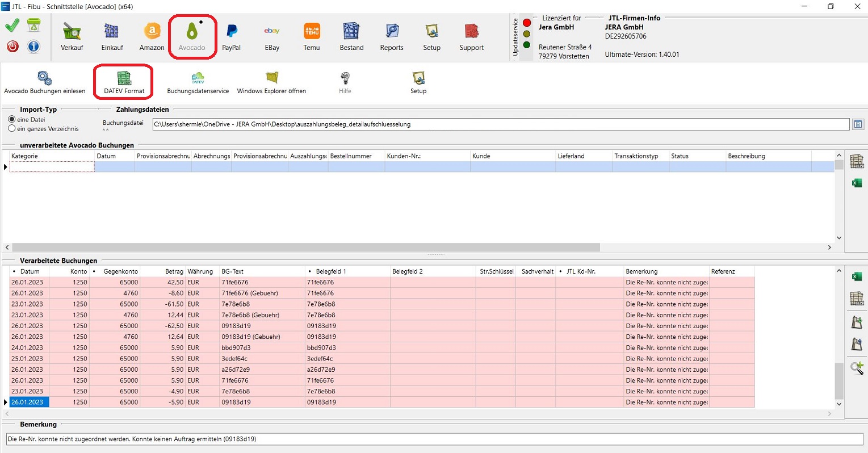Open the PayPal interface
868x453 pixels.
click(231, 37)
